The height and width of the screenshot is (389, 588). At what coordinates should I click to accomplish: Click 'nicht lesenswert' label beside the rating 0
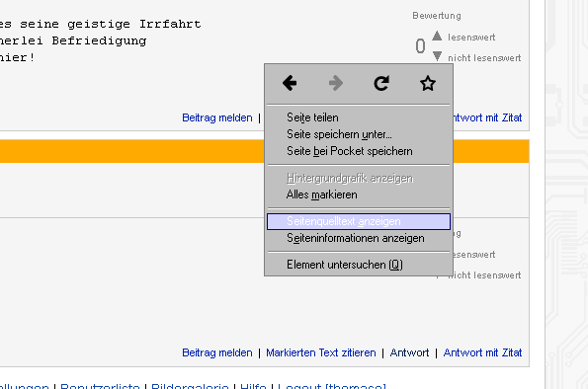484,58
